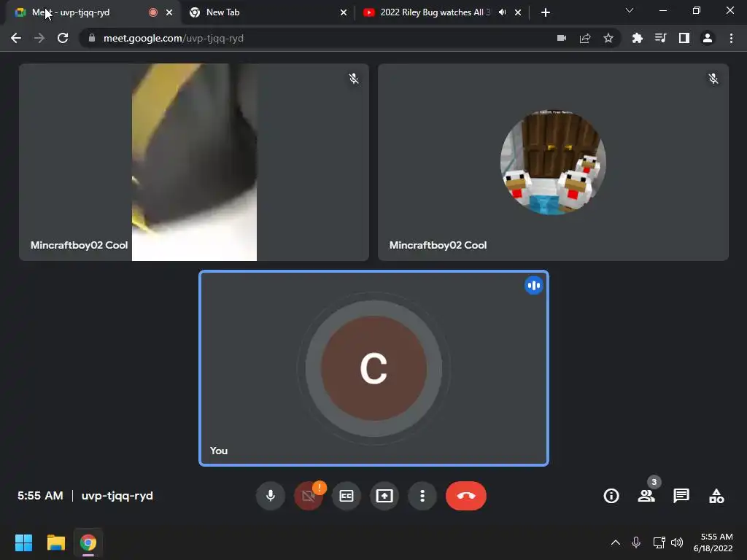Reload the Meet page
Image resolution: width=747 pixels, height=560 pixels.
pyautogui.click(x=63, y=38)
